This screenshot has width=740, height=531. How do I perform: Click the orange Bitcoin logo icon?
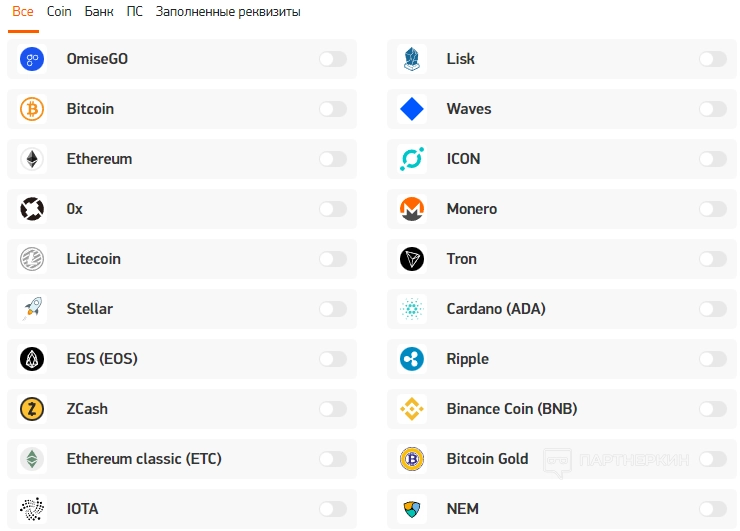(33, 109)
